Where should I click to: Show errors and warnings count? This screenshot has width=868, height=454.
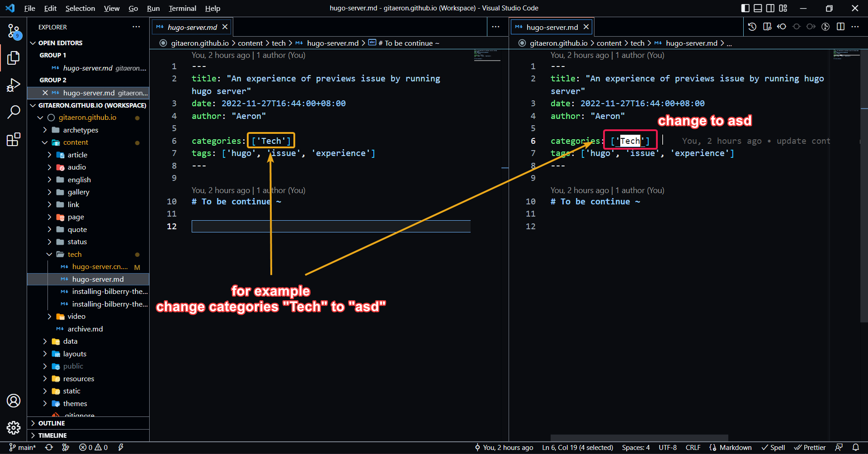(x=94, y=447)
